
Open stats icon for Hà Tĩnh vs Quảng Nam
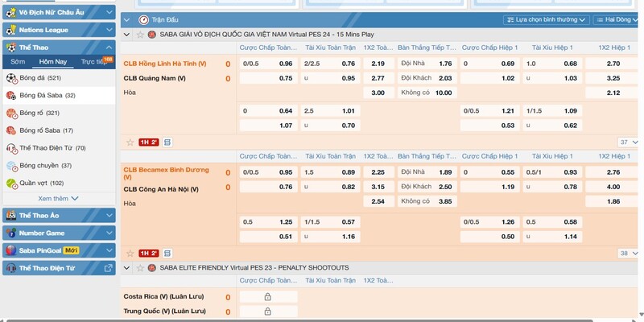[167, 142]
